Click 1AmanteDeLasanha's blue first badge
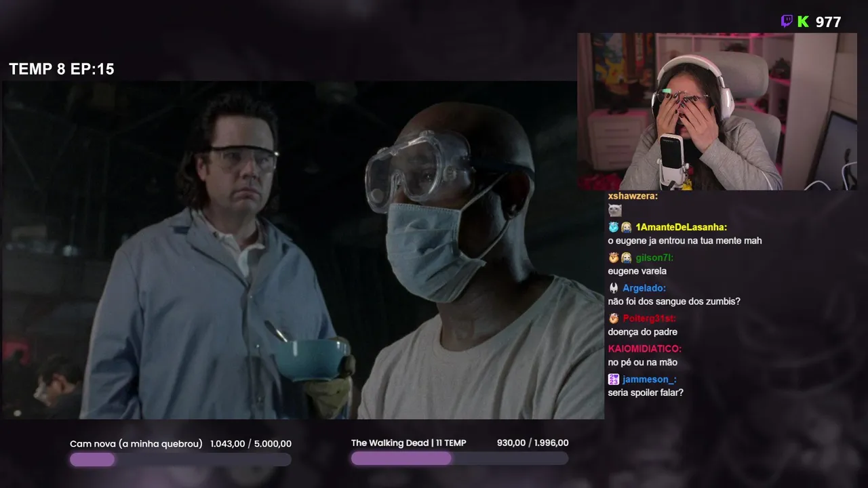 pyautogui.click(x=614, y=227)
